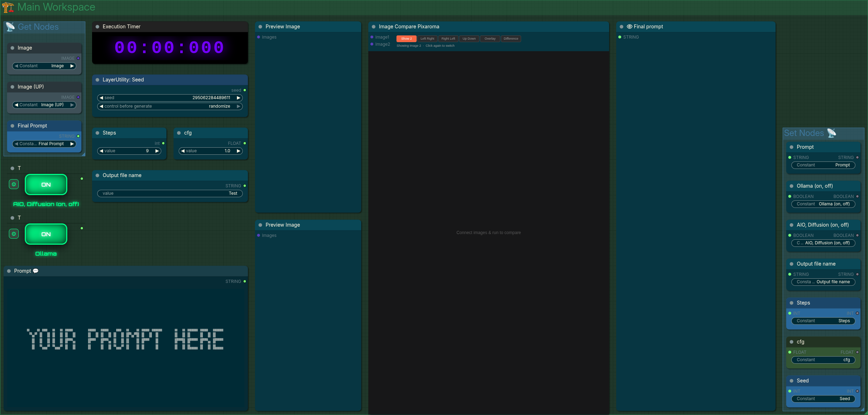Click the gear icon beside AIO, Diffusion toggle
Image resolution: width=868 pixels, height=415 pixels.
(14, 184)
